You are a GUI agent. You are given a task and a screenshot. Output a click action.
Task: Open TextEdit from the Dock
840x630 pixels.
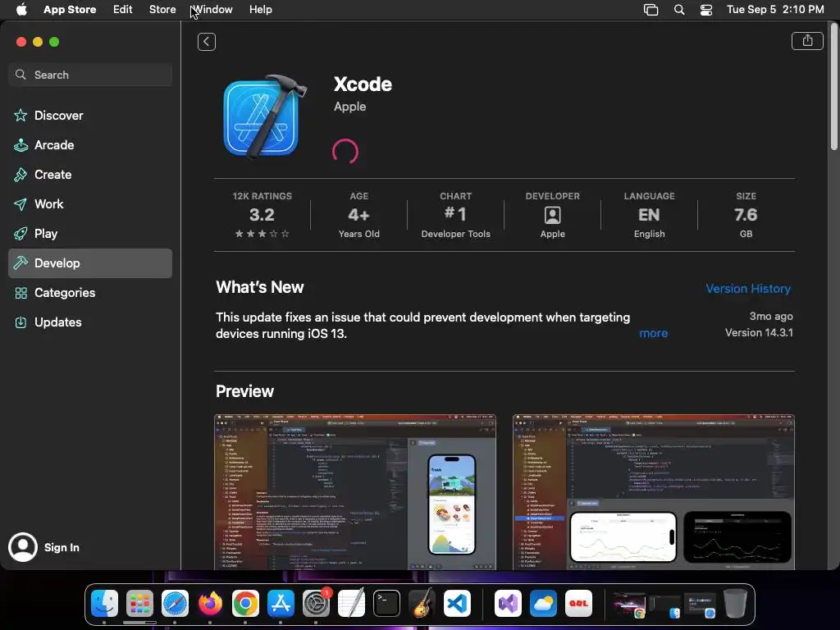point(351,603)
